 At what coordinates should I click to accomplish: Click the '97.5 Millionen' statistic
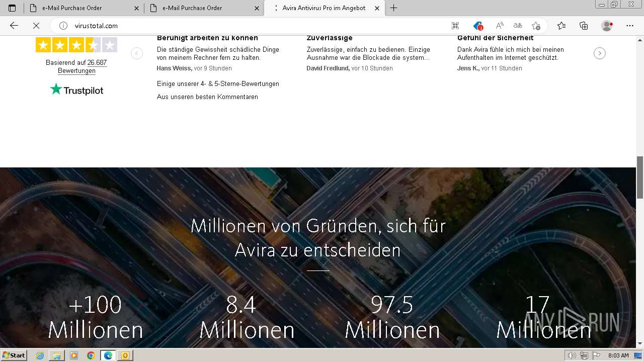[392, 318]
